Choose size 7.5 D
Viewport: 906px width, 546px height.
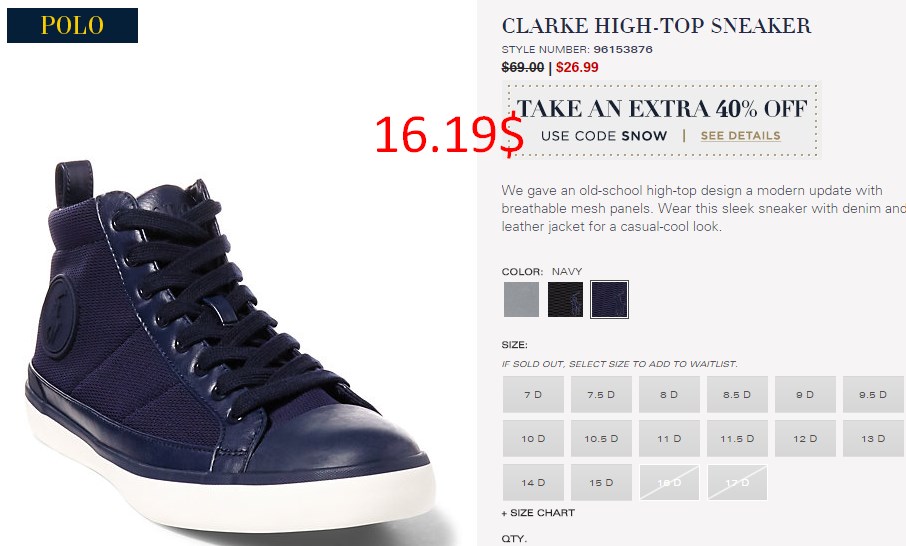(601, 395)
